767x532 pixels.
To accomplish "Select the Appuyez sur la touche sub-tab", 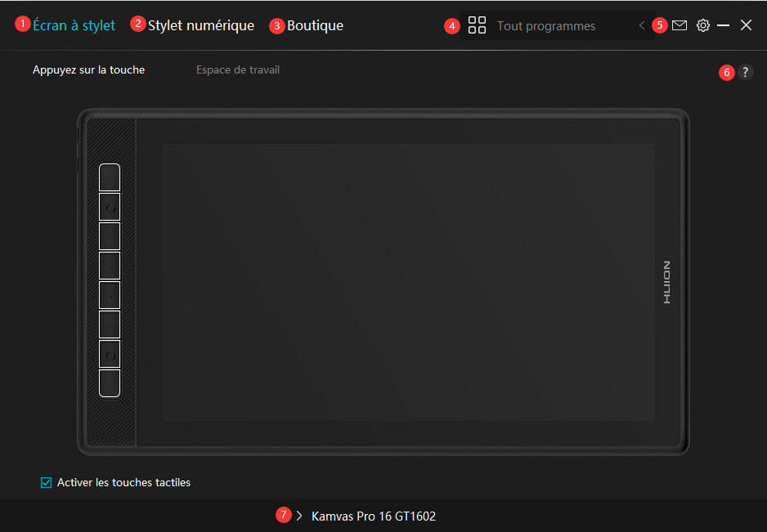I will [x=88, y=70].
